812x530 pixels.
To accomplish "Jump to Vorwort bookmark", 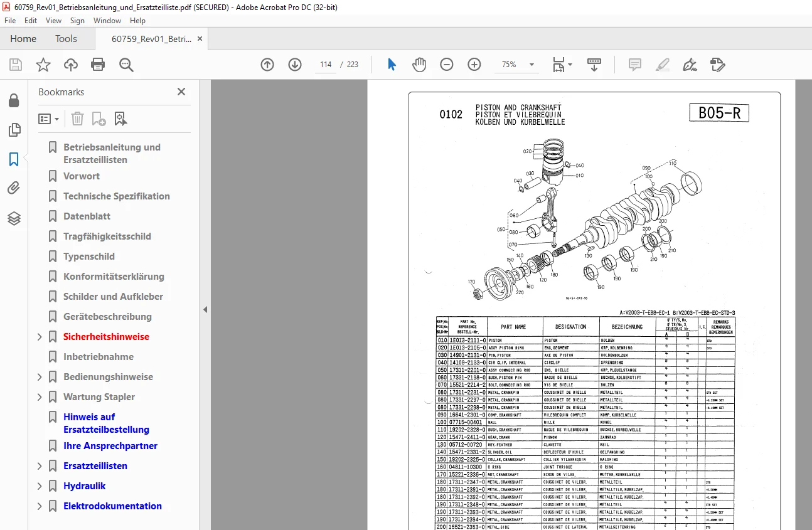I will coord(82,176).
